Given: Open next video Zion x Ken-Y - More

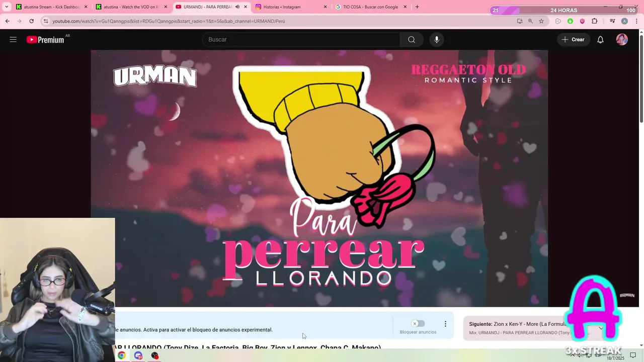Looking at the screenshot, I should (x=518, y=324).
